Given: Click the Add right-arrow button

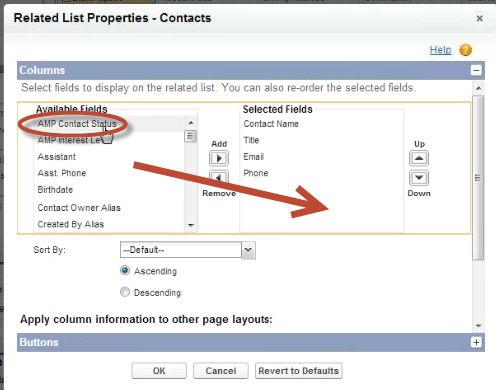Looking at the screenshot, I should point(219,158).
